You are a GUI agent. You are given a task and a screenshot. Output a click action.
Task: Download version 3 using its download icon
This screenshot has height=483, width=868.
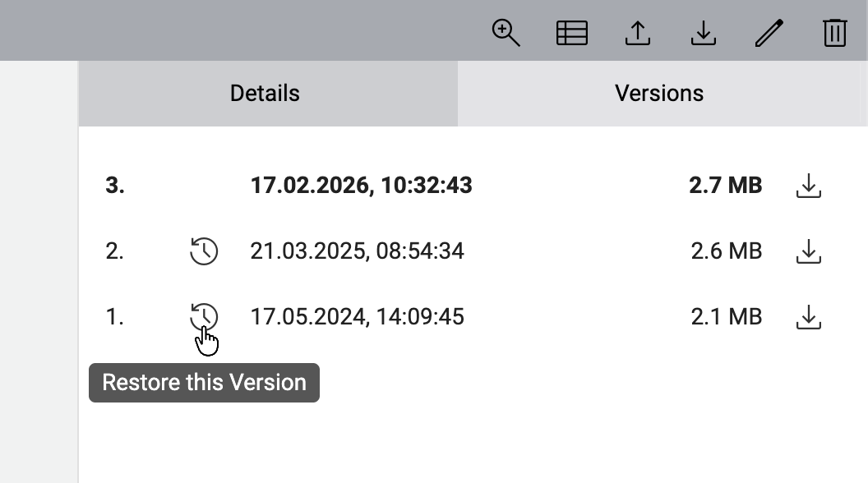808,186
